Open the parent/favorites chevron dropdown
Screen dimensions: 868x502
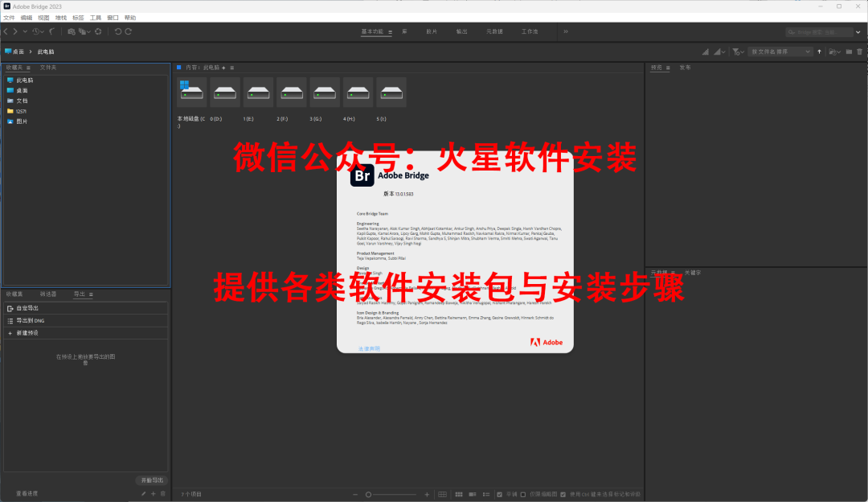[x=25, y=31]
